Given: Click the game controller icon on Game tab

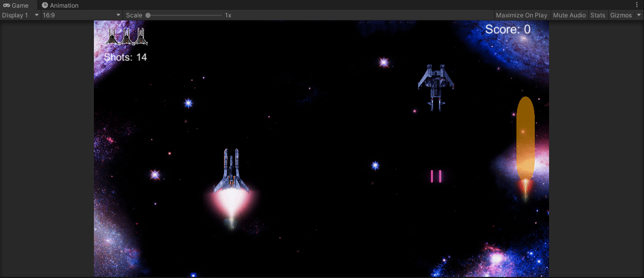Looking at the screenshot, I should pos(7,5).
